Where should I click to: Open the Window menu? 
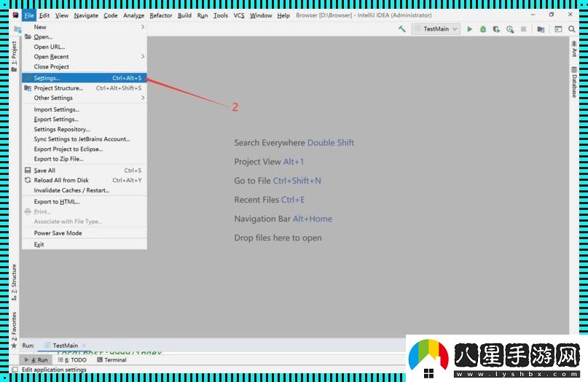tap(261, 15)
